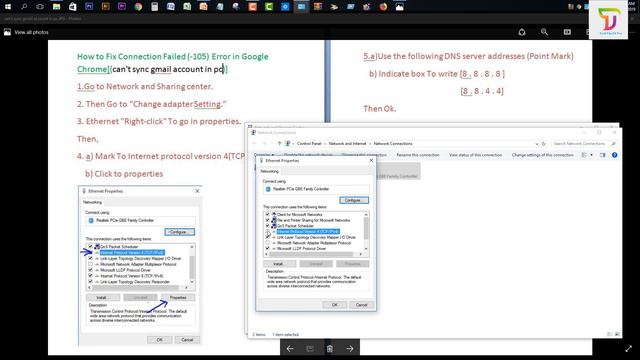Toggle Internet Protocol Version 4 checkbox, right dialog

click(267, 231)
